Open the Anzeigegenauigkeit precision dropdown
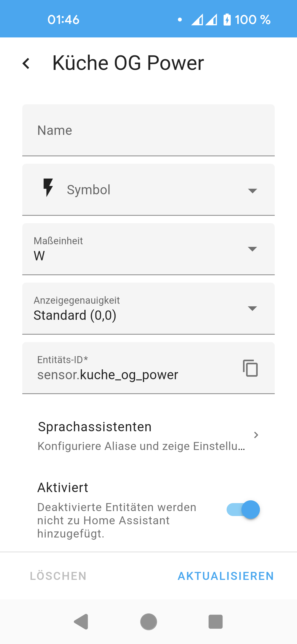Viewport: 297px width, 644px height. tap(148, 309)
